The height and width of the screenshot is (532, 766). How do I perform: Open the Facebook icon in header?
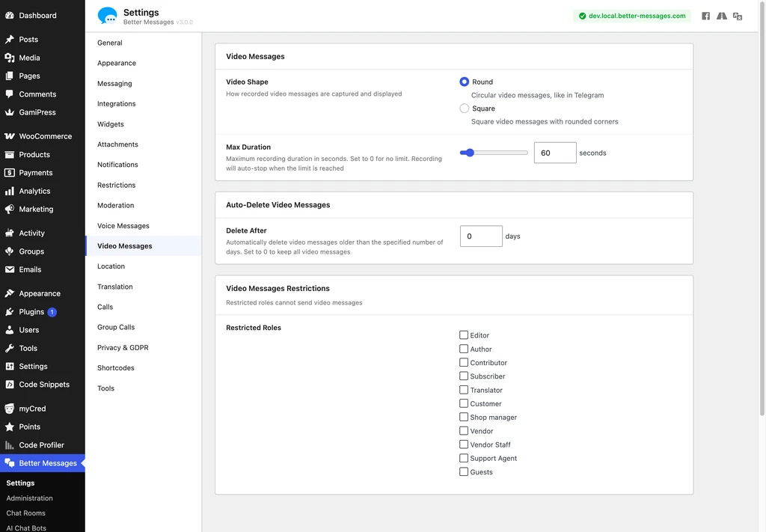tap(706, 16)
